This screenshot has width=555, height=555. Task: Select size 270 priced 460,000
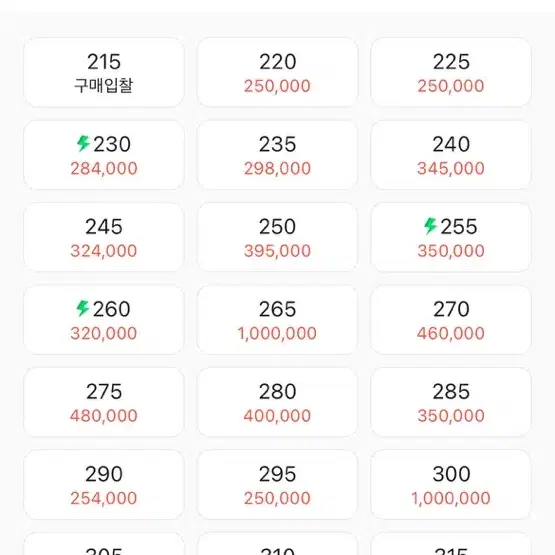pos(451,320)
